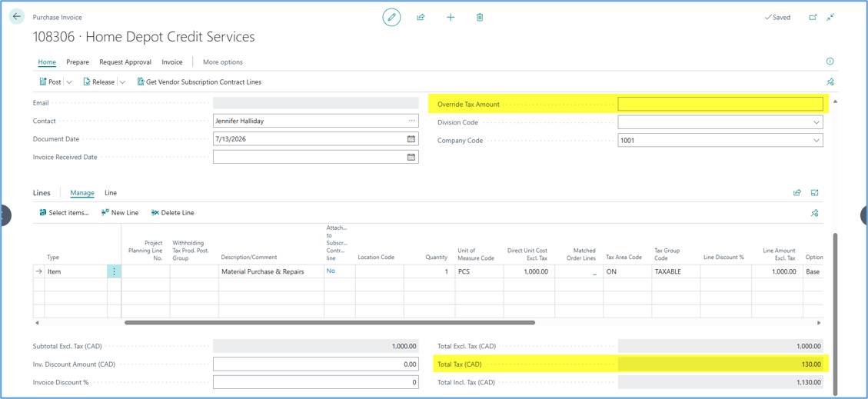Click Release action
This screenshot has width=868, height=399.
coord(98,82)
